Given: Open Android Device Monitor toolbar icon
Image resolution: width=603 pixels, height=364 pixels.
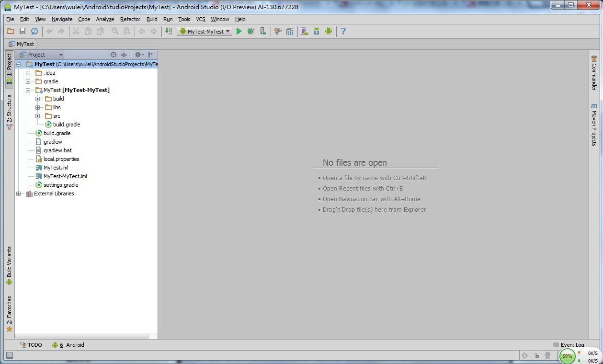Looking at the screenshot, I should click(329, 31).
